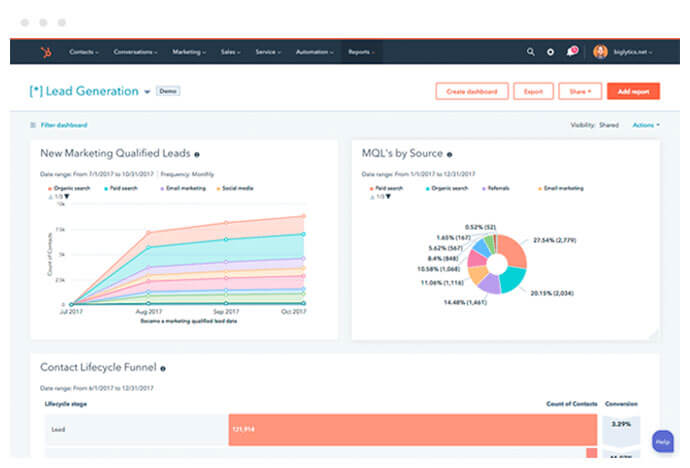Click the Add report button
Image resolution: width=690 pixels, height=468 pixels.
coord(633,92)
